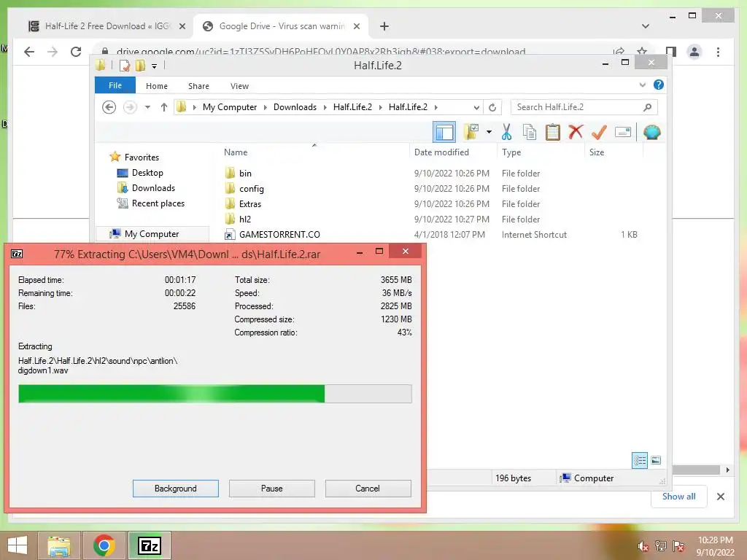Screen dimensions: 747x560
Task: Click the Background button in 7-Zip dialog
Action: [175, 489]
